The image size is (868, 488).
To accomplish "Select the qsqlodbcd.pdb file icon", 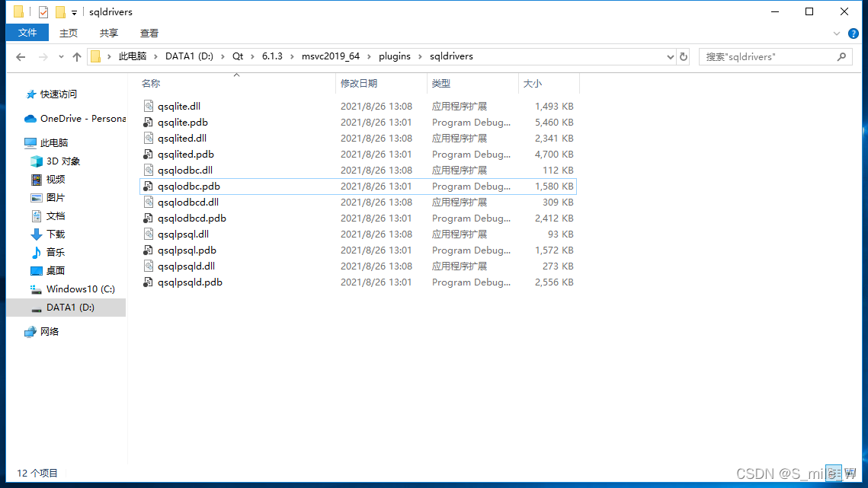I will pyautogui.click(x=149, y=218).
